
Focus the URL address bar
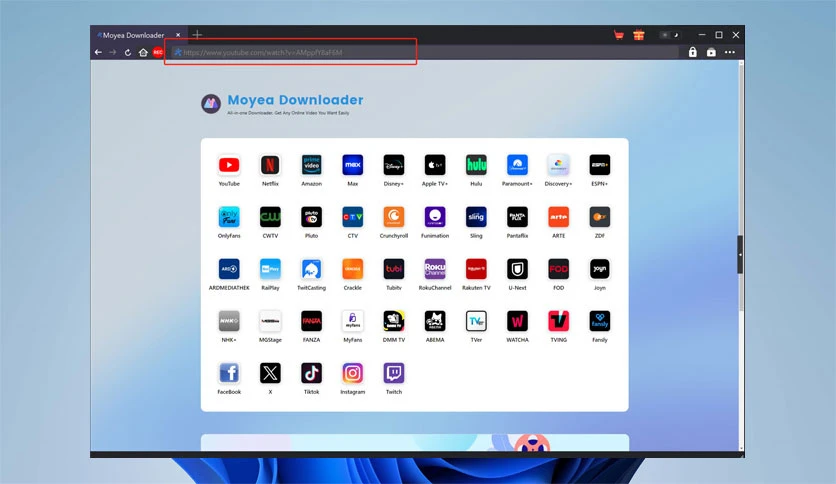pos(424,52)
